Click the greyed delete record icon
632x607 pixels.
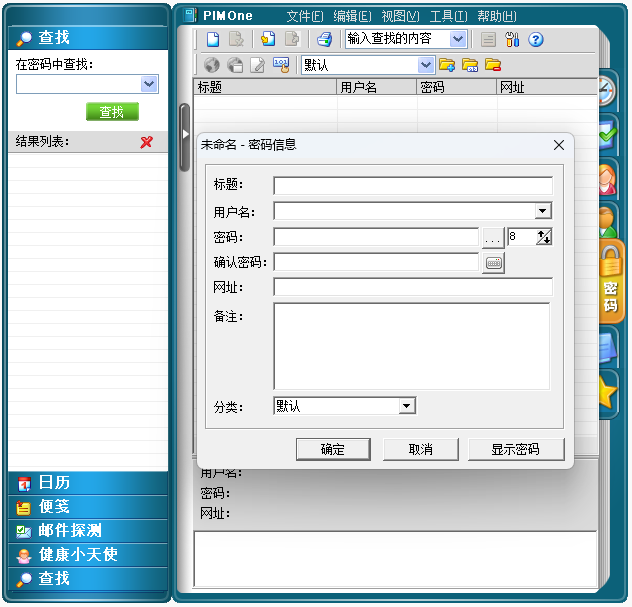[236, 39]
